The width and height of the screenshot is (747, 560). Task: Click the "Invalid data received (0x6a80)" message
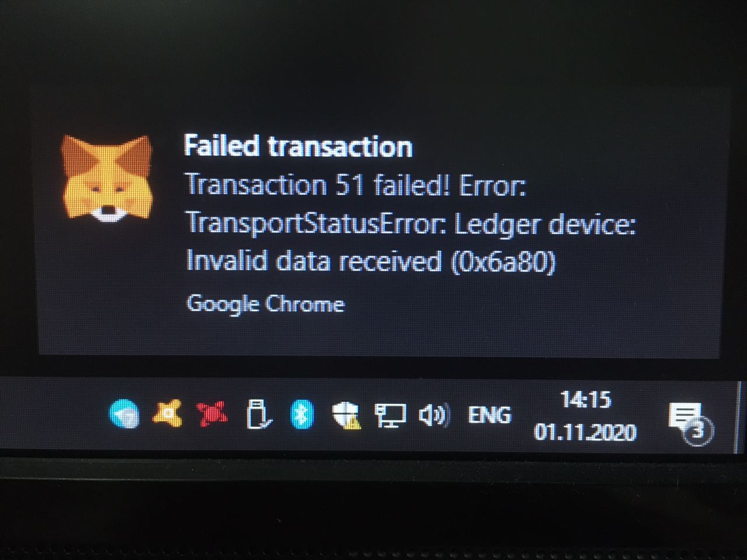371,261
